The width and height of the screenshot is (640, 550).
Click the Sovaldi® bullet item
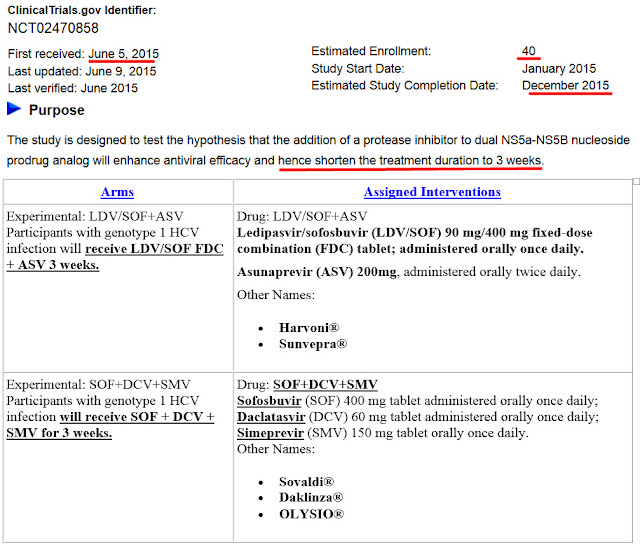(x=307, y=482)
